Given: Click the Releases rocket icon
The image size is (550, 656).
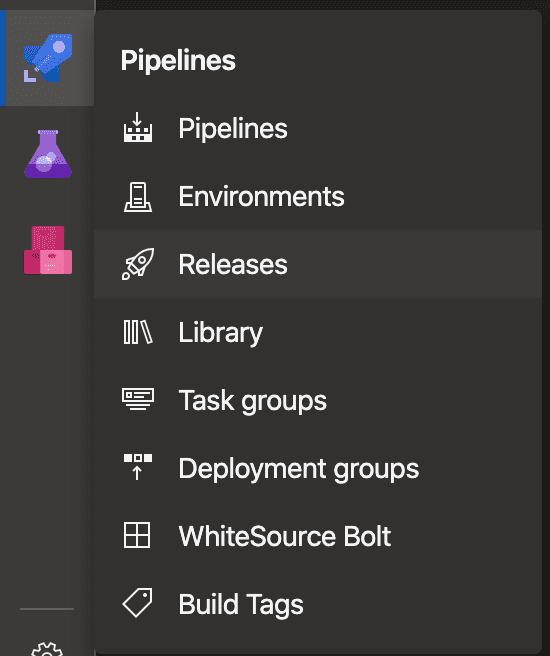Looking at the screenshot, I should point(138,264).
